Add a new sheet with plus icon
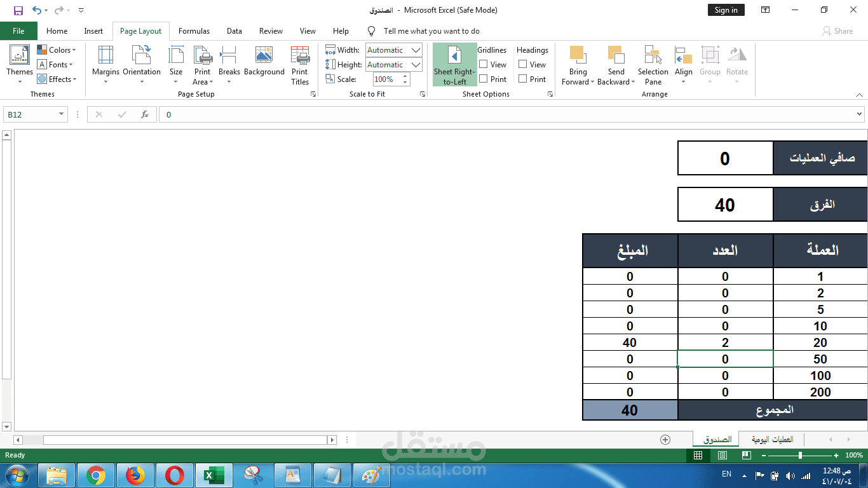Viewport: 868px width, 488px height. click(x=665, y=440)
